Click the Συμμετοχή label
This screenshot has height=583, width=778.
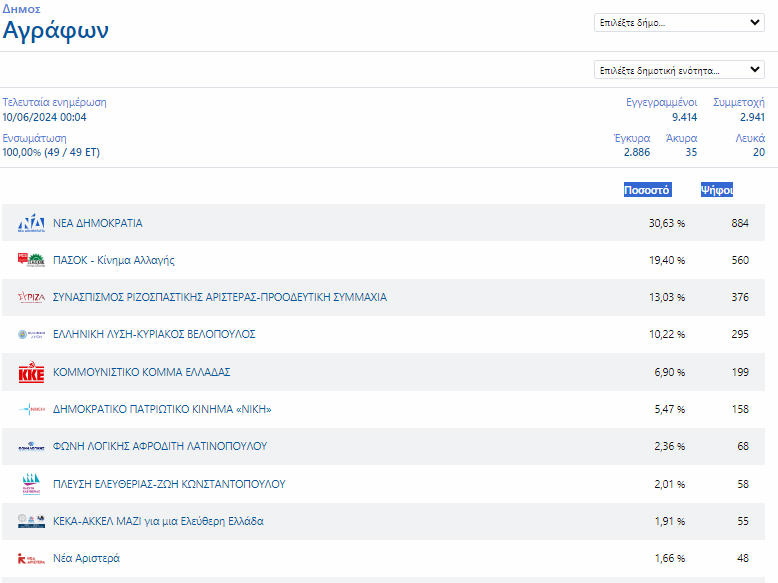(x=739, y=102)
